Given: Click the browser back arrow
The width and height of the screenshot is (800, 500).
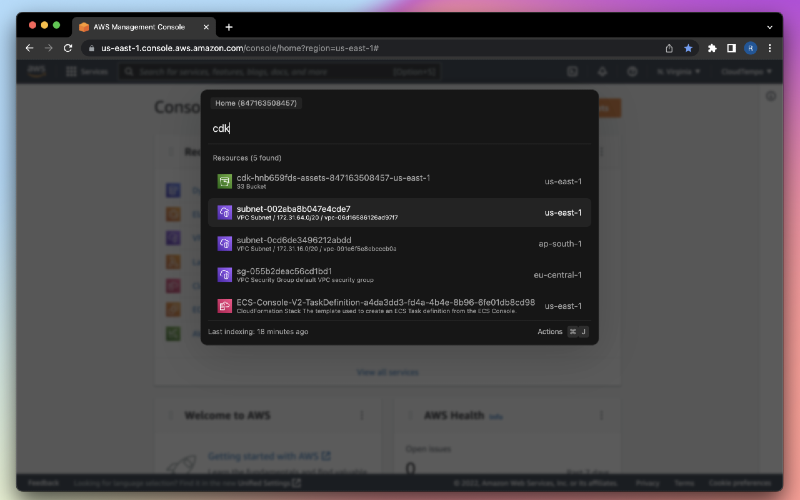Looking at the screenshot, I should coord(29,48).
